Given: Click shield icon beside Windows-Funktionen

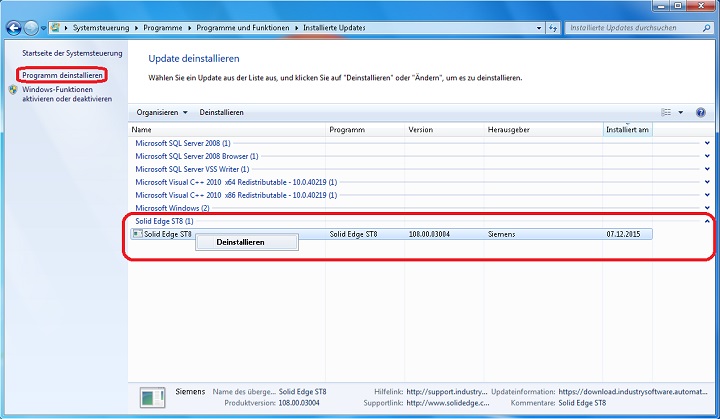Looking at the screenshot, I should (13, 90).
